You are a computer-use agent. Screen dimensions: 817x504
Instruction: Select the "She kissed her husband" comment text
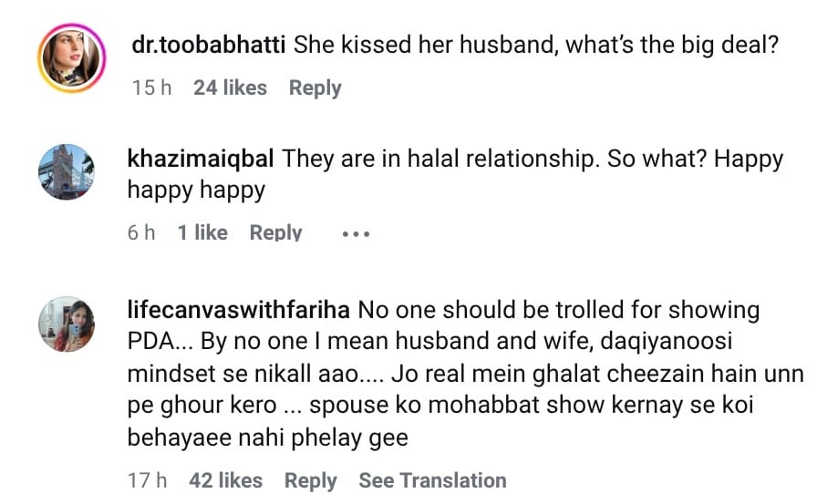click(535, 45)
